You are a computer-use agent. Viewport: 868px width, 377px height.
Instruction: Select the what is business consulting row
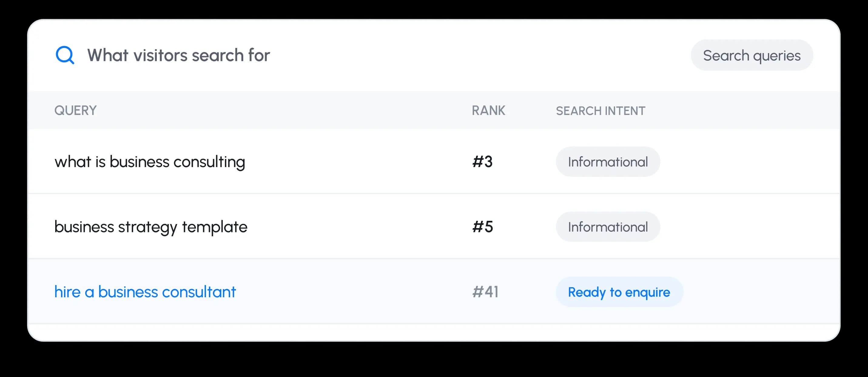pos(434,161)
